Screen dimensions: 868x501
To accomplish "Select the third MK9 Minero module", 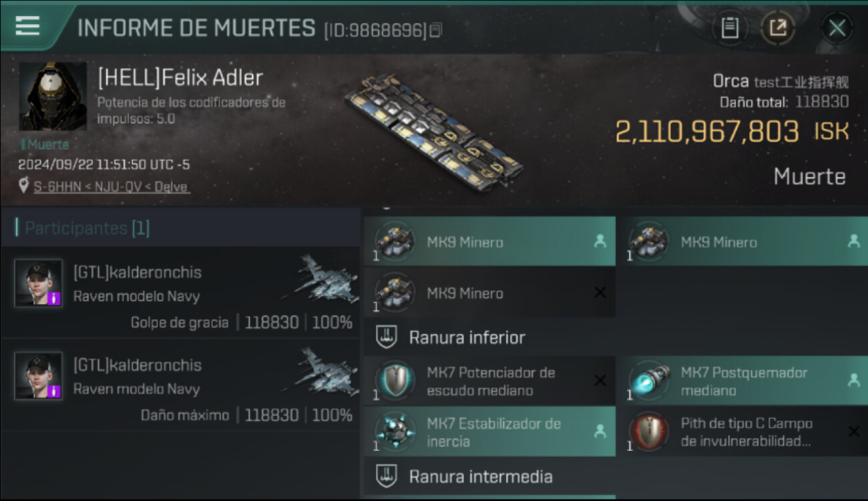I will point(489,293).
